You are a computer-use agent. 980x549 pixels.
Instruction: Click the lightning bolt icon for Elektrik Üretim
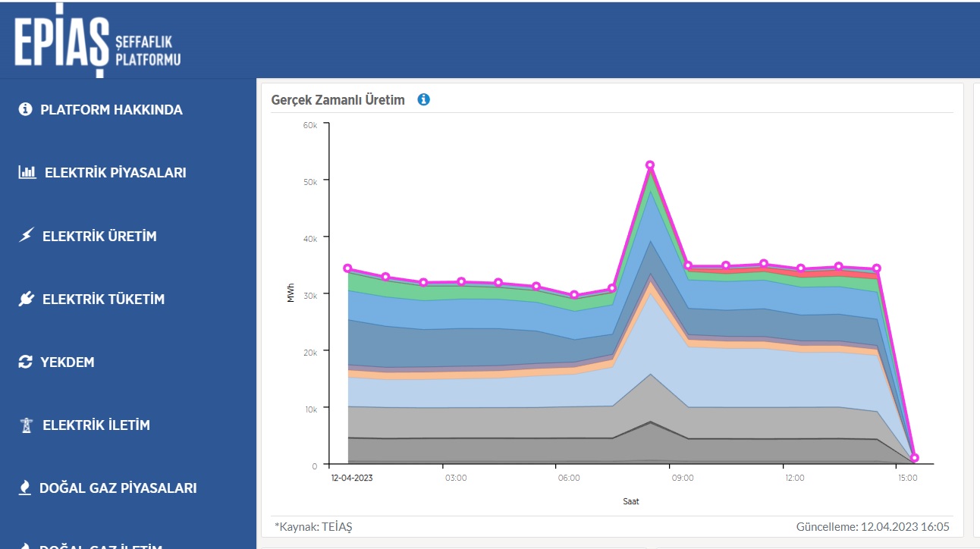tap(27, 236)
